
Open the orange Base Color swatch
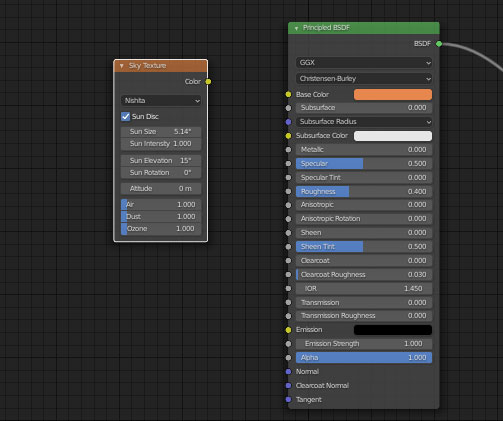click(x=393, y=95)
